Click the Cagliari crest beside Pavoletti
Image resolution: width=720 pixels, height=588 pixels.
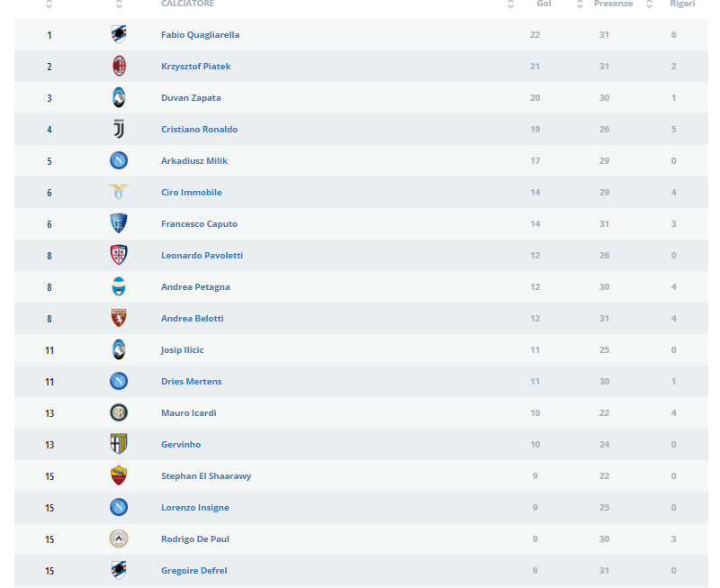pos(119,255)
